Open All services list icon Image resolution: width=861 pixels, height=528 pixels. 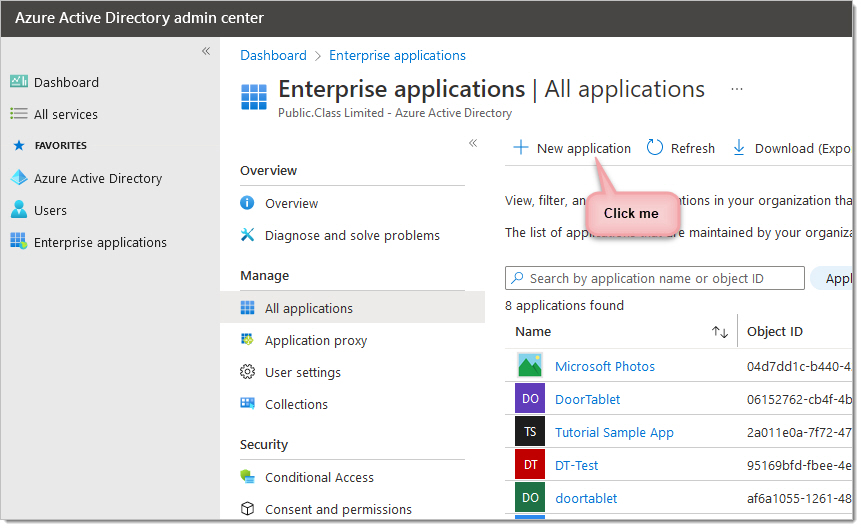(19, 114)
